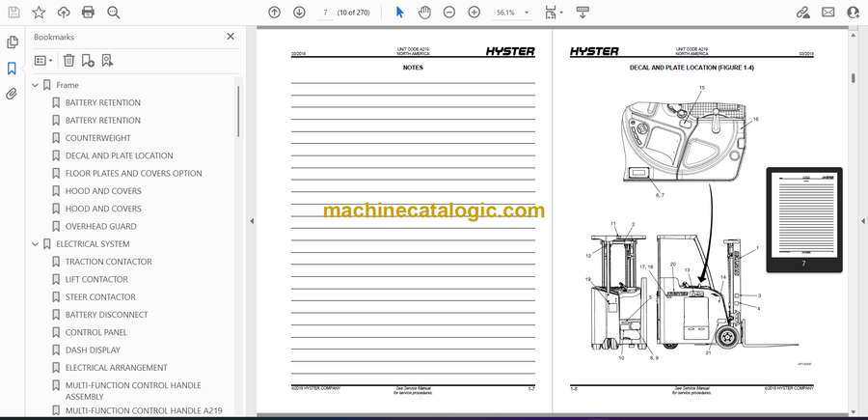Click the user account icon
The width and height of the screenshot is (868, 420).
coord(854,13)
